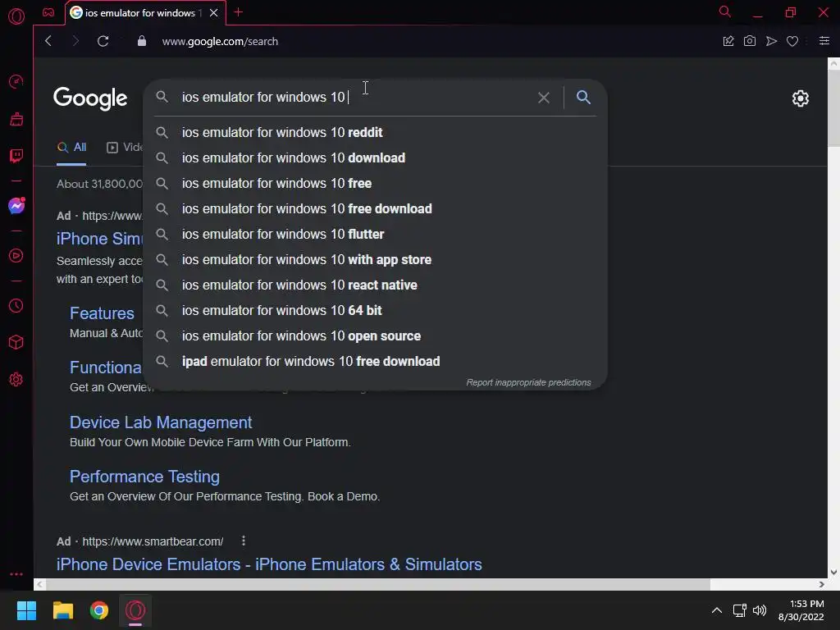The width and height of the screenshot is (840, 630).
Task: Choose suggestion ending with reddit
Action: 375,132
